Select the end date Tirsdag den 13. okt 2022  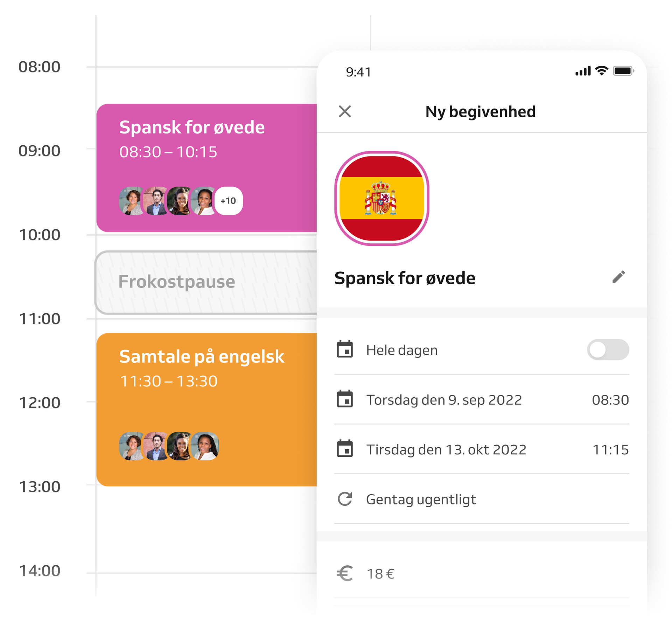click(x=446, y=449)
